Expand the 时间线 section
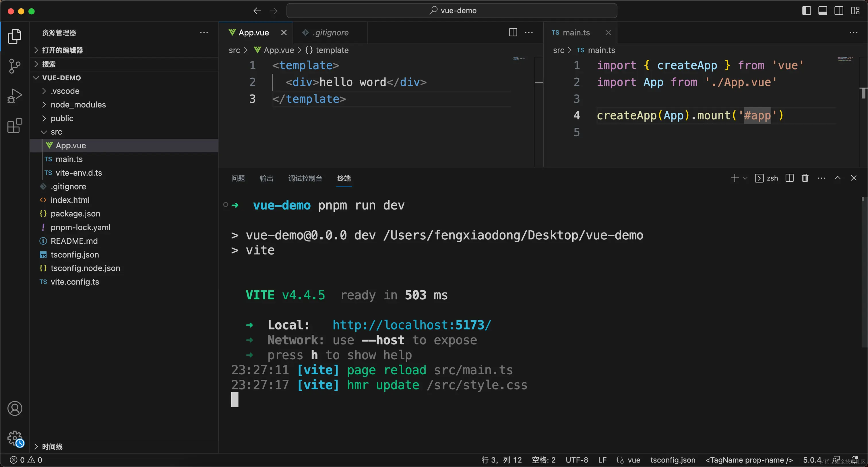The height and width of the screenshot is (467, 868). [124, 446]
